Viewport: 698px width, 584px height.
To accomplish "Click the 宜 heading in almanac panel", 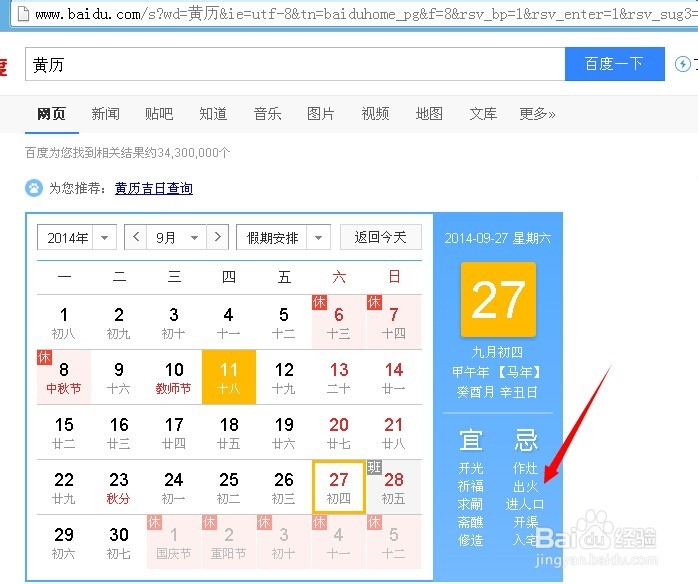I will pos(471,440).
